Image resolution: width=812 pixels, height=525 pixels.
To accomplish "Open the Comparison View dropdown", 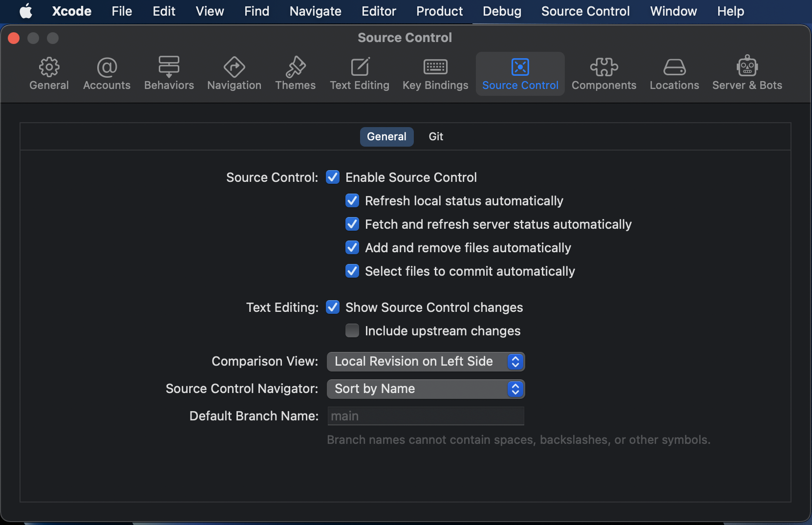I will (x=426, y=362).
